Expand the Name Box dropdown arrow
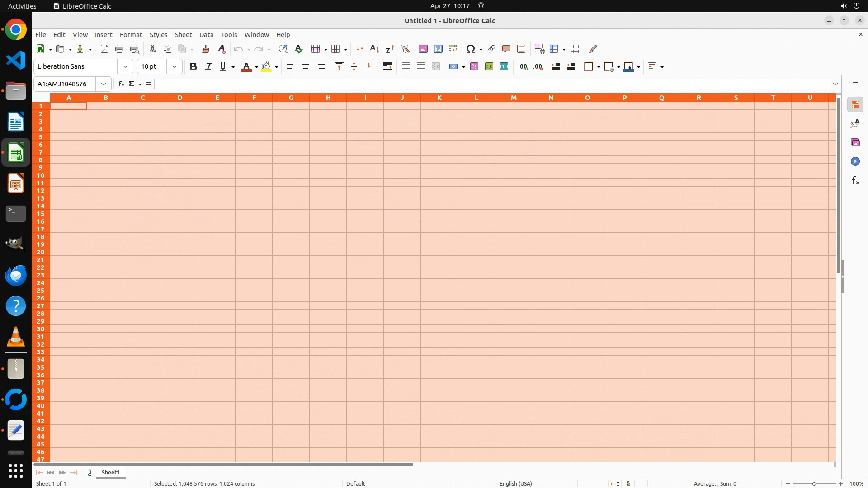The height and width of the screenshot is (488, 868). (104, 84)
